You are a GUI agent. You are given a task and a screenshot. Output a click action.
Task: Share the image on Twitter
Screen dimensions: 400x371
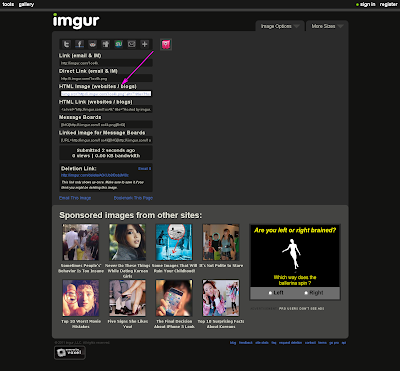coord(67,44)
